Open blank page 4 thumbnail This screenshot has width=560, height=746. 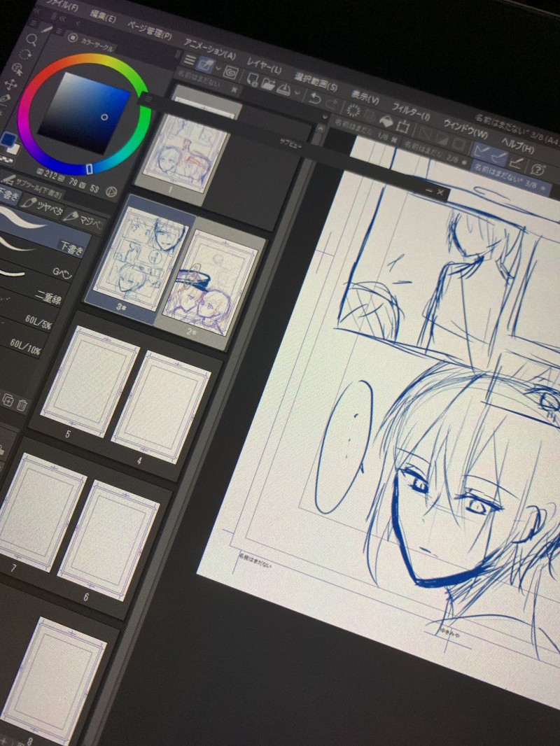[161, 407]
